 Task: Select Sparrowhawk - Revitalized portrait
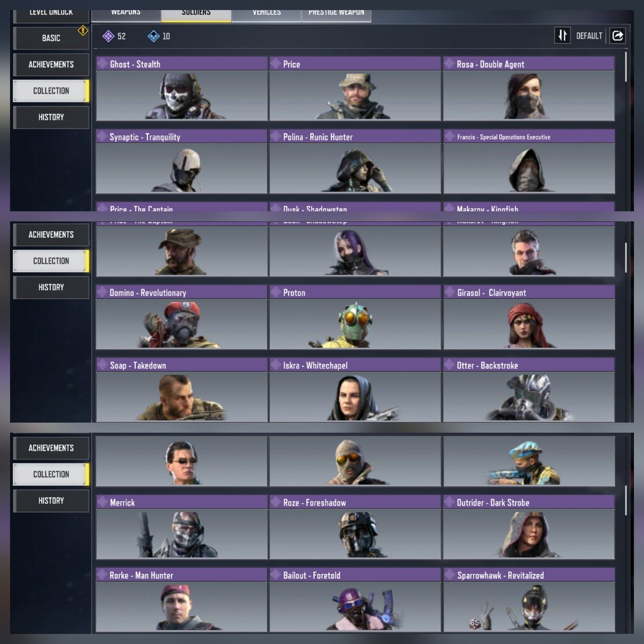click(529, 606)
